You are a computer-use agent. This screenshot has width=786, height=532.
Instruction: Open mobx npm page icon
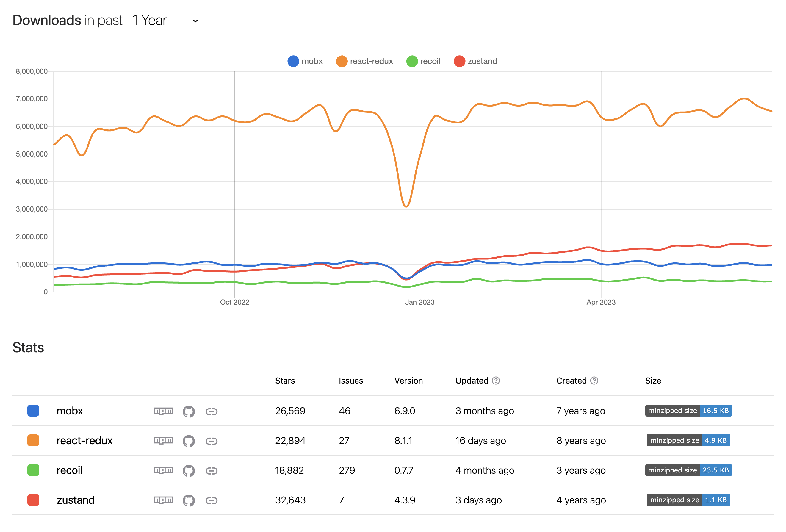click(x=163, y=411)
